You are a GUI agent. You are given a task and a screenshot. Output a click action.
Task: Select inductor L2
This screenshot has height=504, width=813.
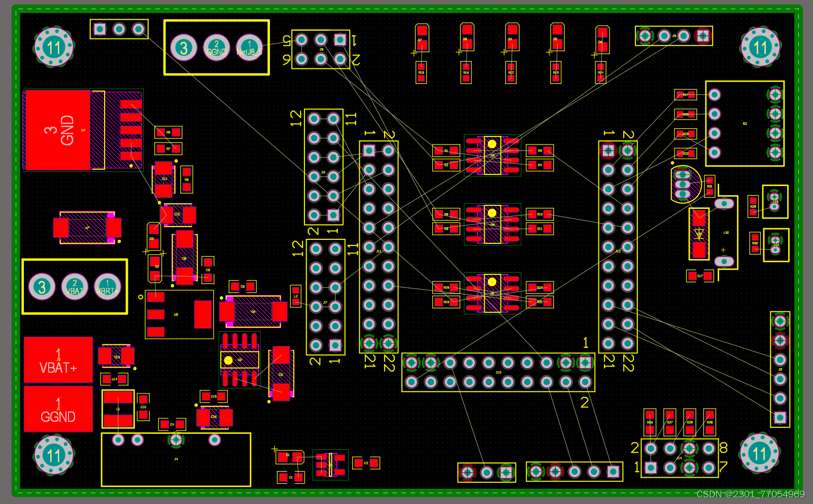295,296
